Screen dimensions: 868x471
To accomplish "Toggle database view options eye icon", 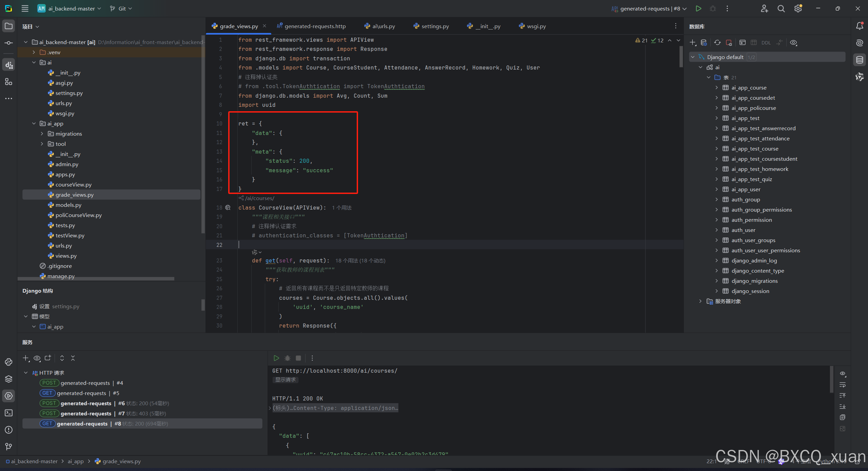I will (793, 42).
